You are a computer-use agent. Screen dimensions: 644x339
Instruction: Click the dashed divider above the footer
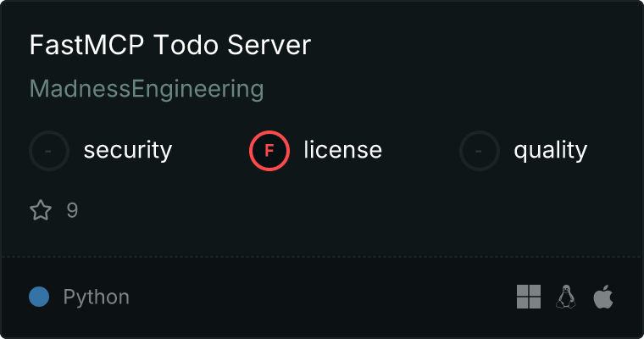click(322, 257)
